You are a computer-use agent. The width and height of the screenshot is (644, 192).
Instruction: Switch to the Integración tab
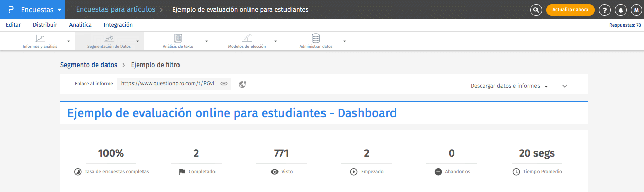coord(118,24)
